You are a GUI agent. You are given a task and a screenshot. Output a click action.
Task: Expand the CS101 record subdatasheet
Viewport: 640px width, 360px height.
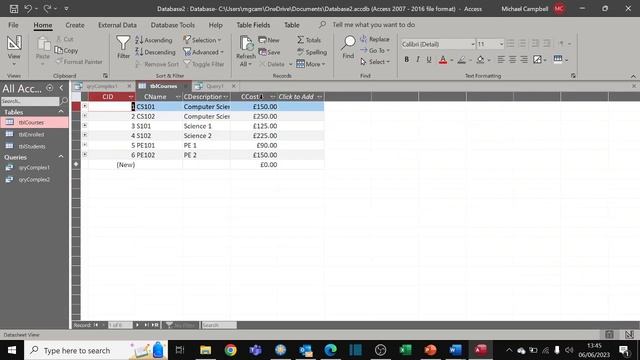(x=84, y=106)
